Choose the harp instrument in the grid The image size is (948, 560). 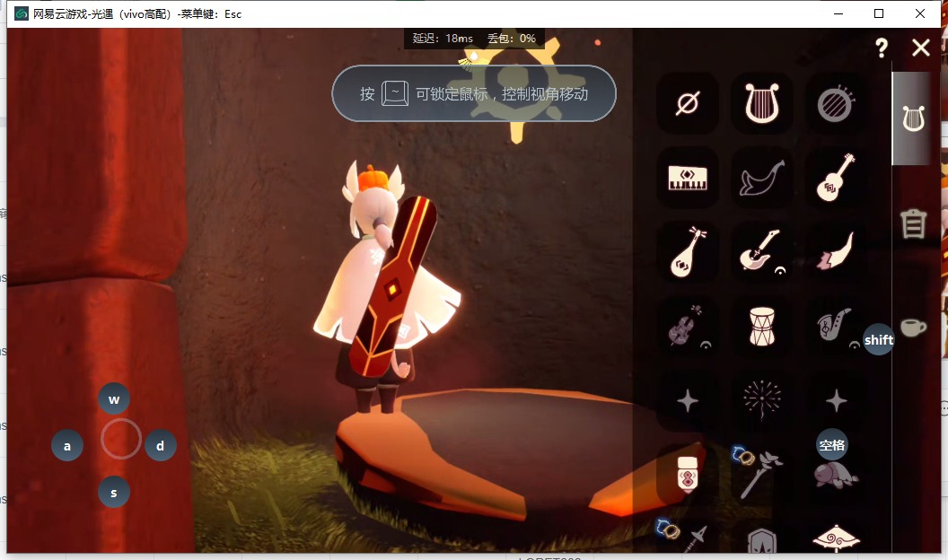coord(762,103)
